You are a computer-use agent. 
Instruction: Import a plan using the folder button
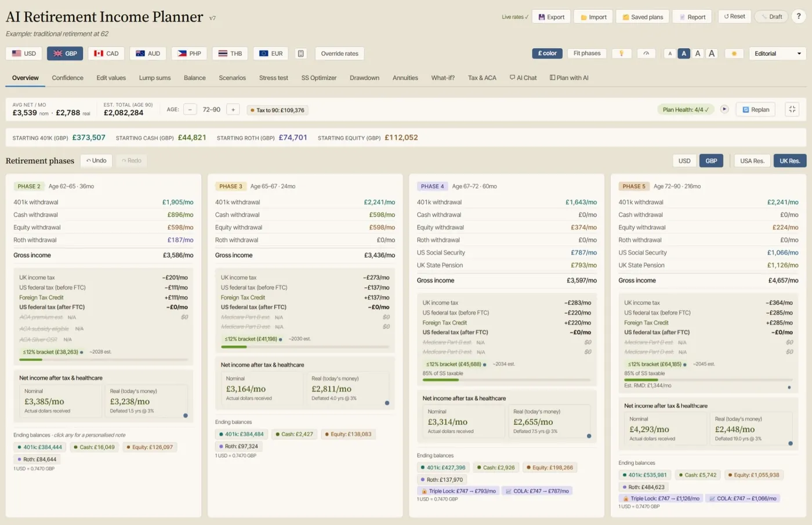point(593,17)
